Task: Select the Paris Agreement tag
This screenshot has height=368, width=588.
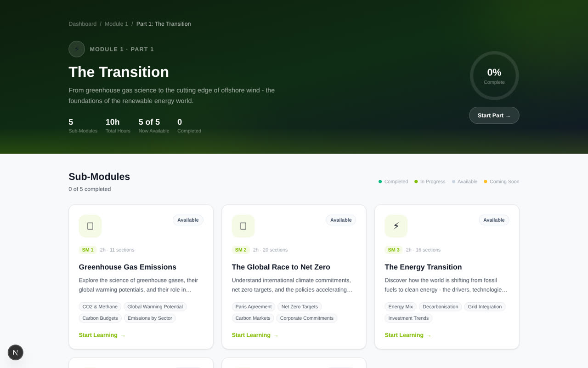Action: [x=254, y=306]
